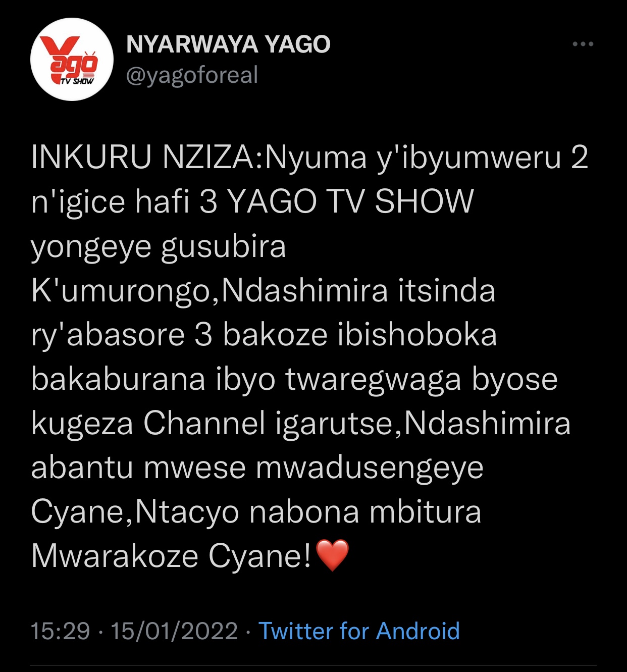
Task: Click the yongeye gusubira line
Action: coord(159,247)
